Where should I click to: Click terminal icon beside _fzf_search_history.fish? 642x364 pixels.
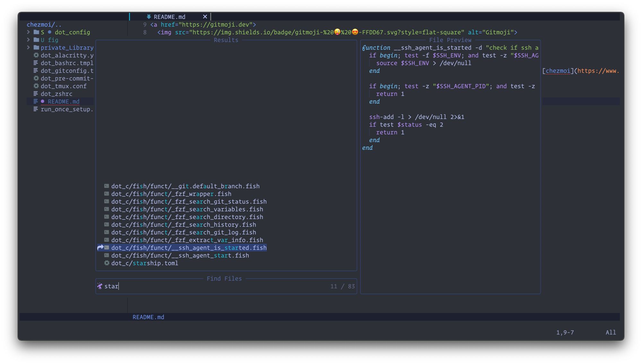click(x=107, y=224)
